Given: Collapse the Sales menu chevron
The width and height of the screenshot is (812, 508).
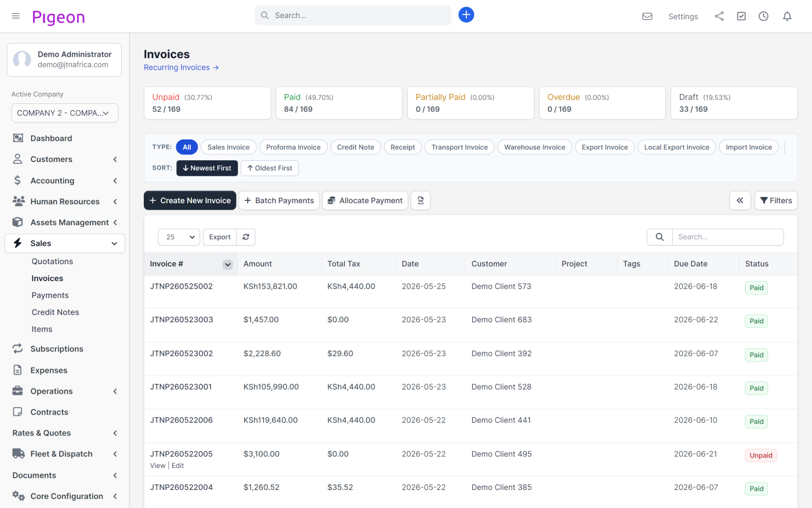Looking at the screenshot, I should 114,243.
